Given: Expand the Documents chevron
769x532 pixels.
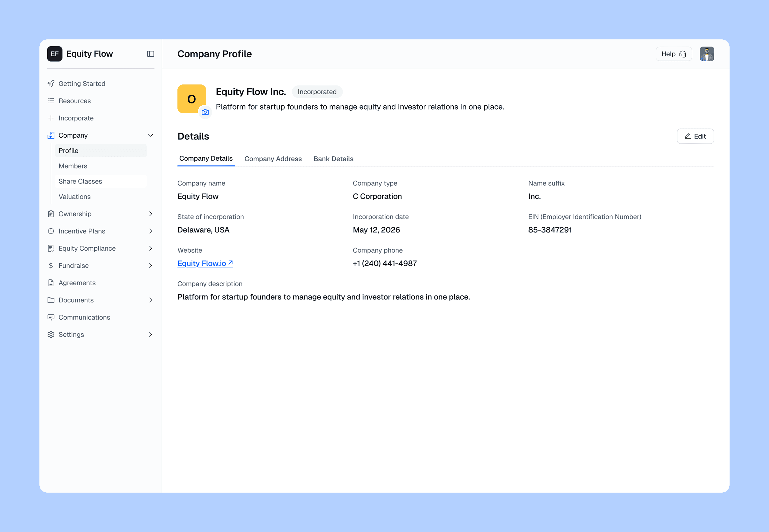Looking at the screenshot, I should click(150, 300).
